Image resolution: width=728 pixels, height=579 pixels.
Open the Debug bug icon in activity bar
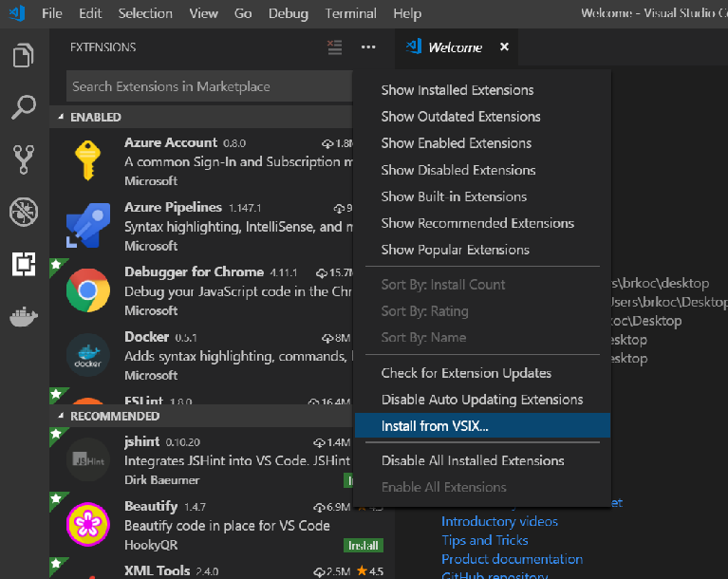(x=24, y=213)
